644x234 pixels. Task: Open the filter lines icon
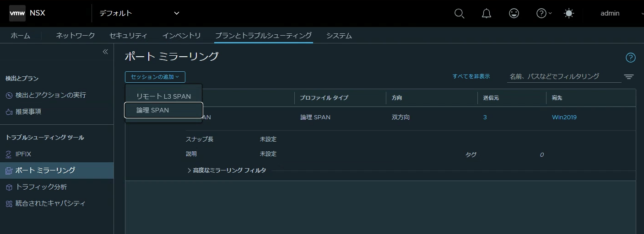(x=629, y=77)
